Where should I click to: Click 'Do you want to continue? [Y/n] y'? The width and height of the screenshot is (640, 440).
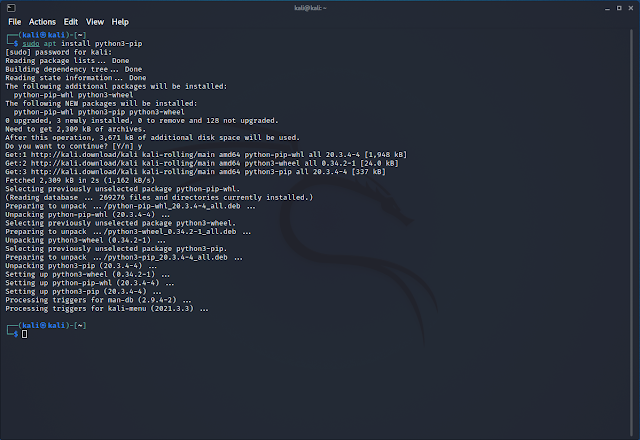click(x=73, y=147)
